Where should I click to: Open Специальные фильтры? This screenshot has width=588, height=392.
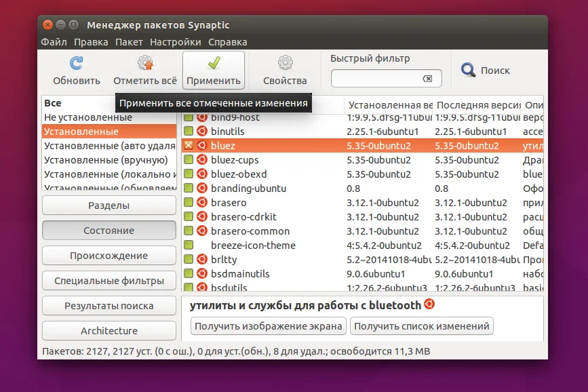coord(109,281)
